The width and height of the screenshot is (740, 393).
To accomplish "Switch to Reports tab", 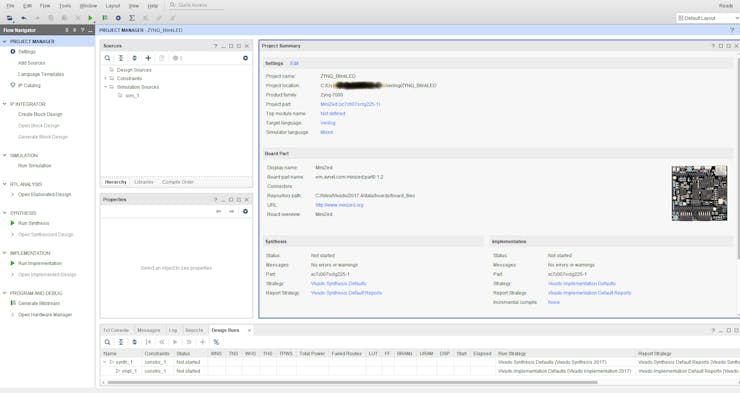I will pyautogui.click(x=194, y=330).
